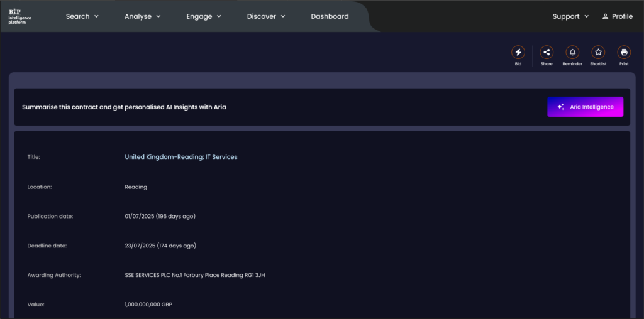Expand the Support dropdown

pyautogui.click(x=570, y=16)
